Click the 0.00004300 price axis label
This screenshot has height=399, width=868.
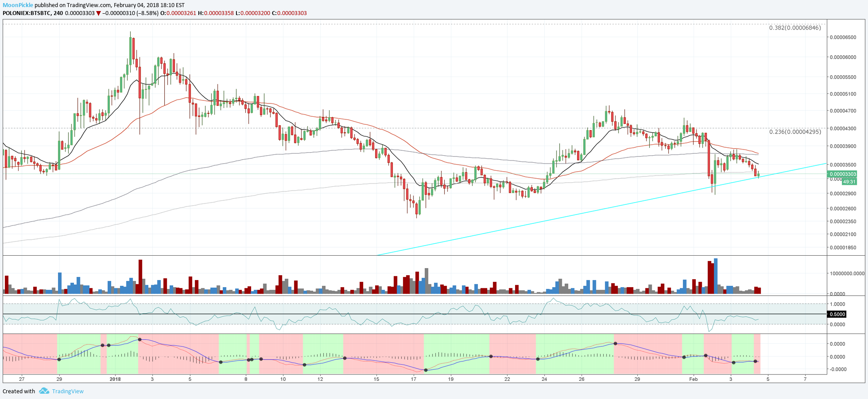(843, 129)
